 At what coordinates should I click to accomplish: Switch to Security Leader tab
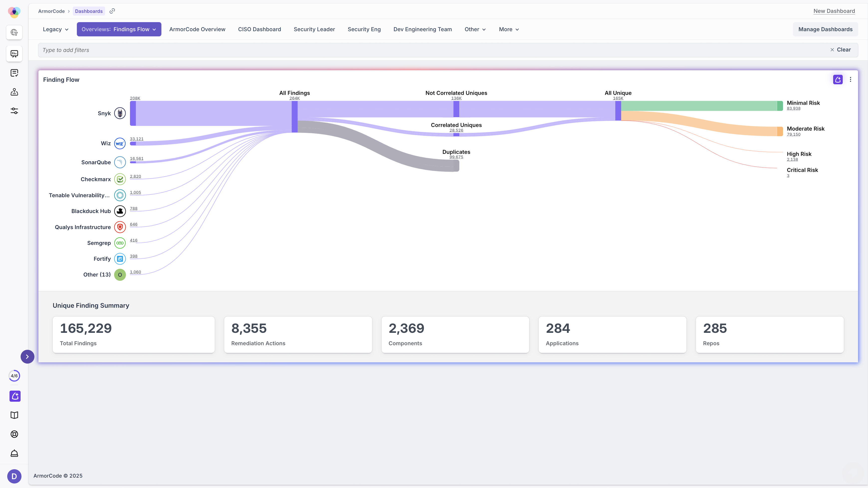pos(314,29)
